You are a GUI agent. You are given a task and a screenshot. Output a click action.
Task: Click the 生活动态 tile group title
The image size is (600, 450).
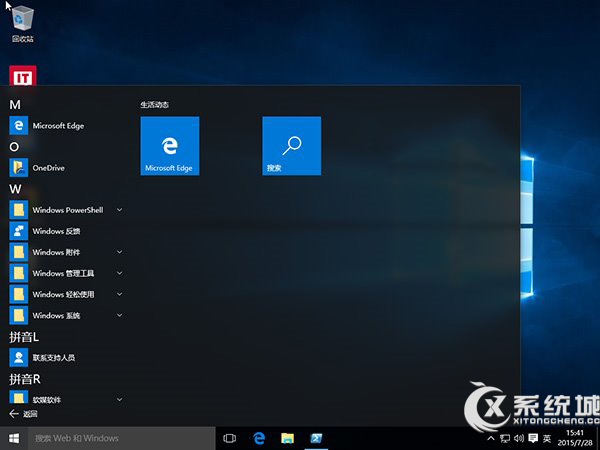155,104
